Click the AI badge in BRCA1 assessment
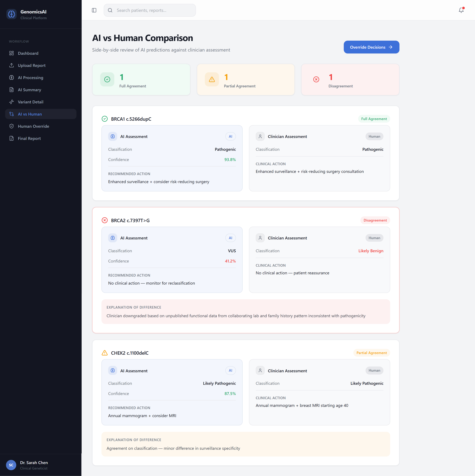Image resolution: width=475 pixels, height=476 pixels. [x=230, y=137]
